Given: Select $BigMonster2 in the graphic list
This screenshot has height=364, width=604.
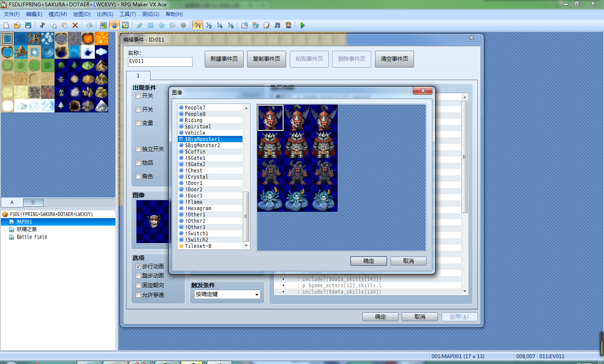Looking at the screenshot, I should [210, 145].
